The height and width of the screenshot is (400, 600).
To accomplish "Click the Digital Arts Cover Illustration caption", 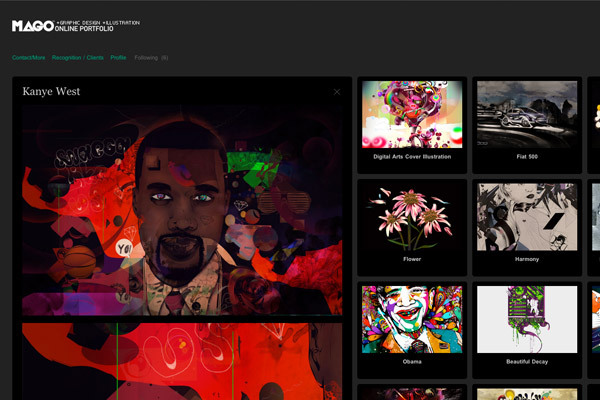I will pyautogui.click(x=412, y=157).
